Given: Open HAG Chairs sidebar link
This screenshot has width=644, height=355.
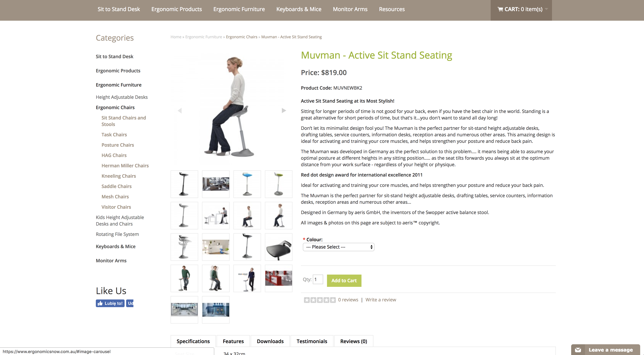Looking at the screenshot, I should (114, 155).
